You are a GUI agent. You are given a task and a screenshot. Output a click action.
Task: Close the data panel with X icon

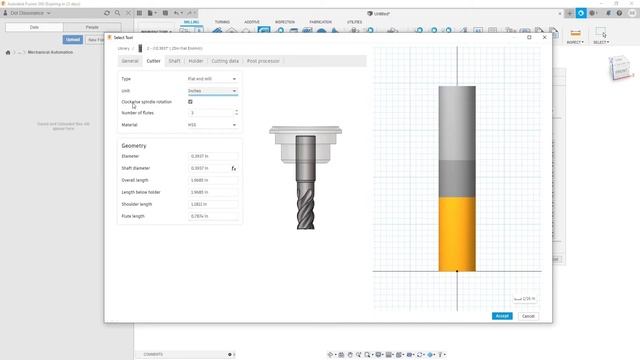coord(129,13)
